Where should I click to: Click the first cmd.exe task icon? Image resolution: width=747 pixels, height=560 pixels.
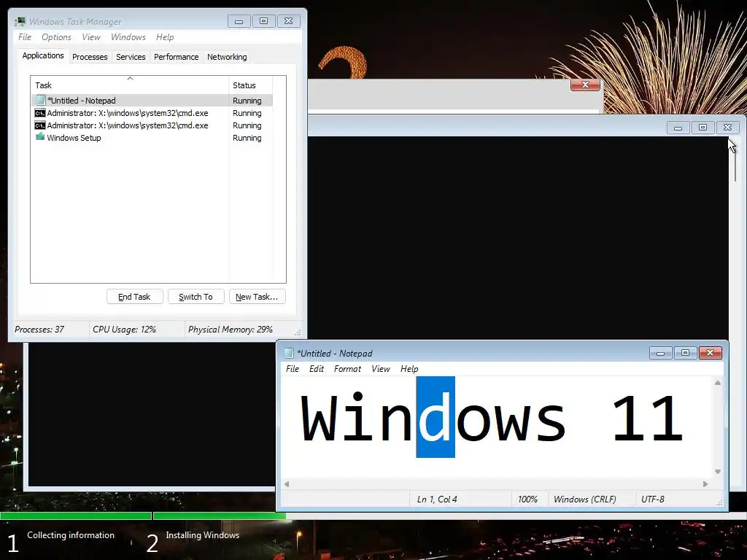[40, 113]
